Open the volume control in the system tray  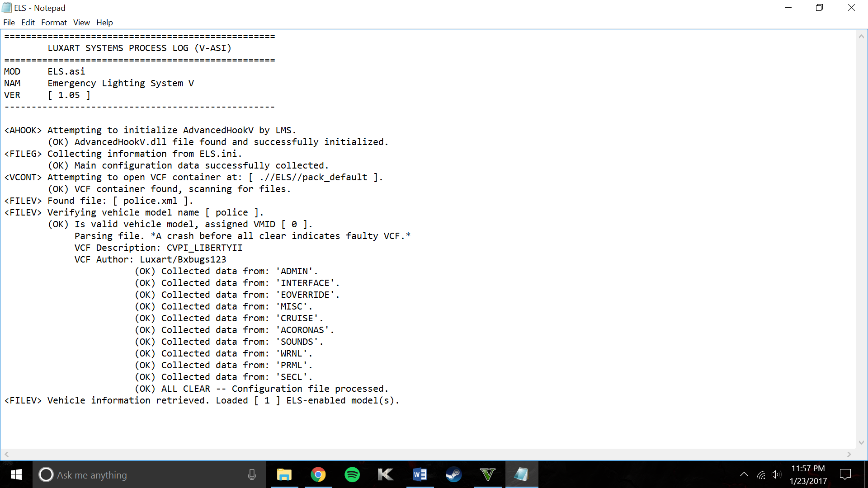pos(776,474)
